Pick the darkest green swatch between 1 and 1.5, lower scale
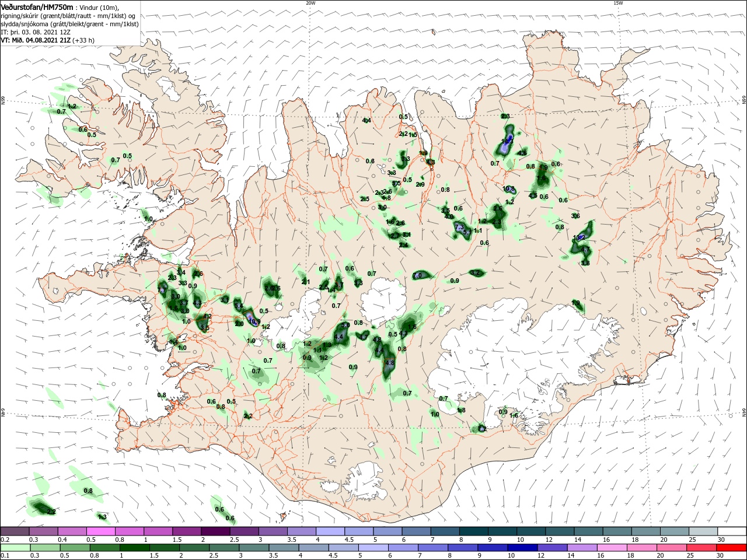Image resolution: width=747 pixels, height=560 pixels. coord(135,548)
